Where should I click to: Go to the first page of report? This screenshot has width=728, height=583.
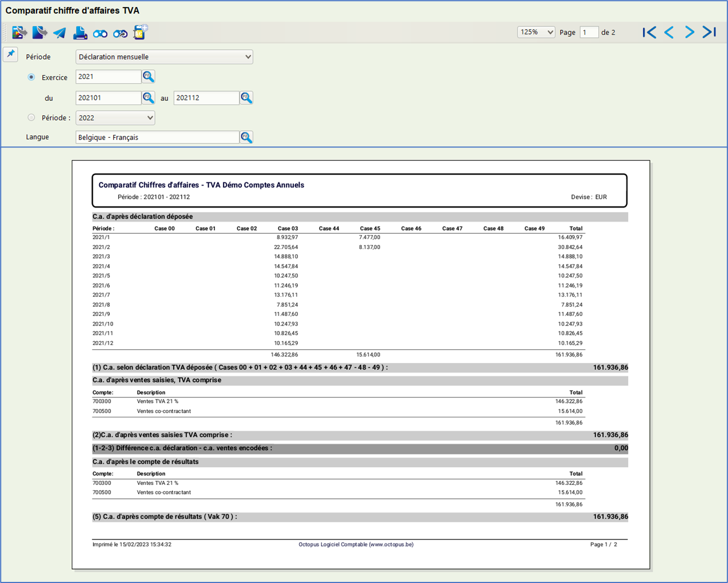coord(649,32)
